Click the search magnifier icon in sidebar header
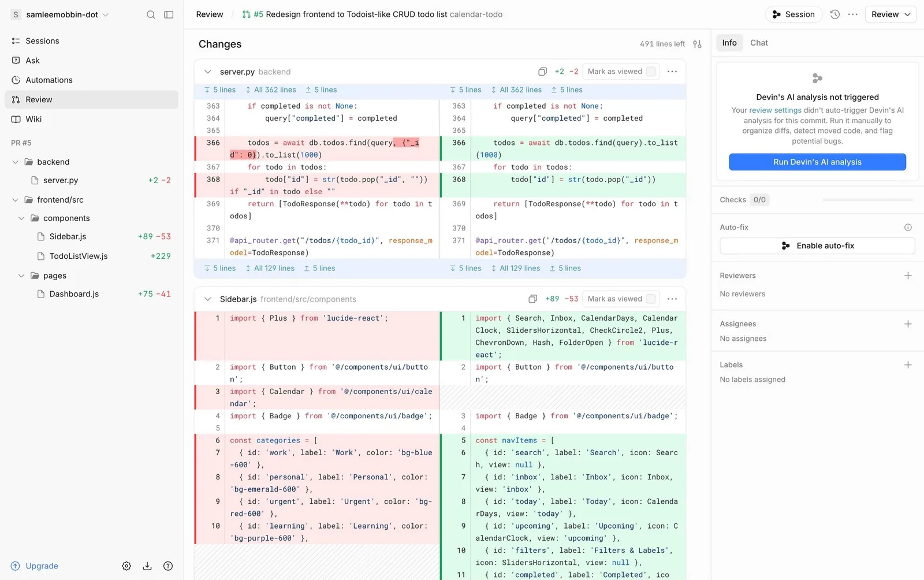The width and height of the screenshot is (924, 580). [151, 14]
